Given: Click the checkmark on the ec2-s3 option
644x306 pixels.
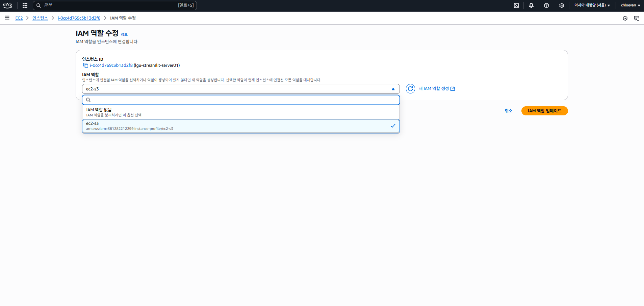Looking at the screenshot, I should pyautogui.click(x=393, y=126).
